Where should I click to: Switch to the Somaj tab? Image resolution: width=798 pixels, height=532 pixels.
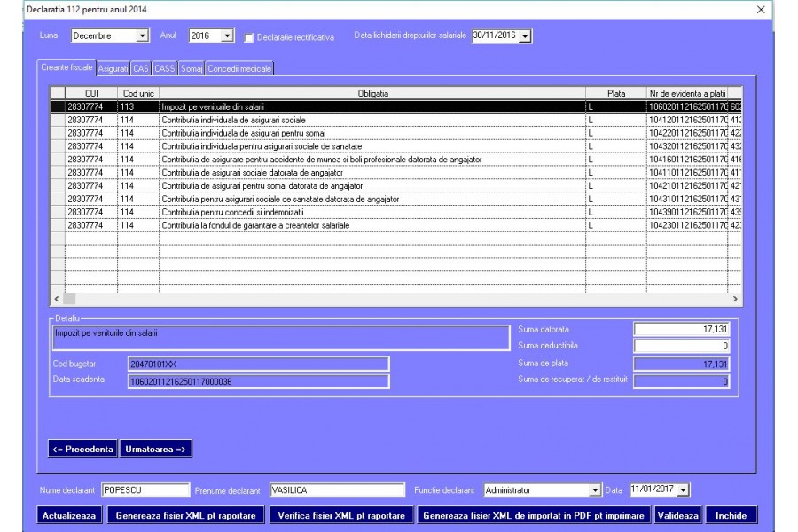click(x=192, y=69)
